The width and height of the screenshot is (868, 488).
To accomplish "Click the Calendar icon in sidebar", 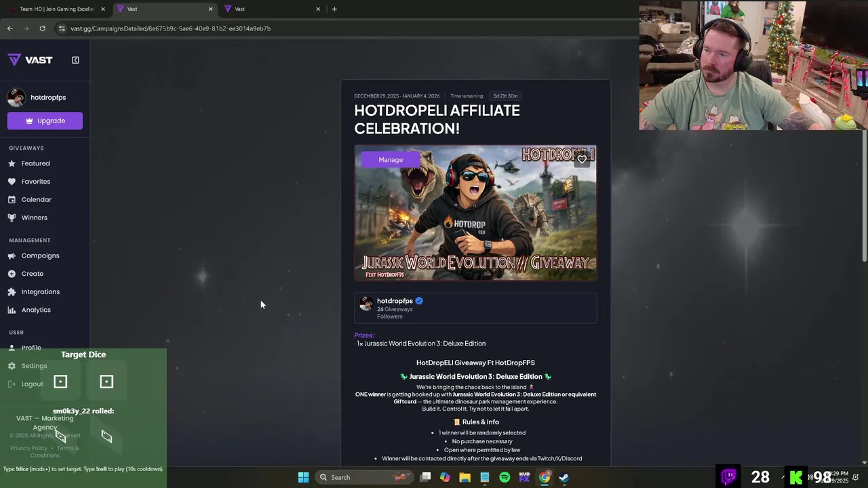I will coord(12,199).
